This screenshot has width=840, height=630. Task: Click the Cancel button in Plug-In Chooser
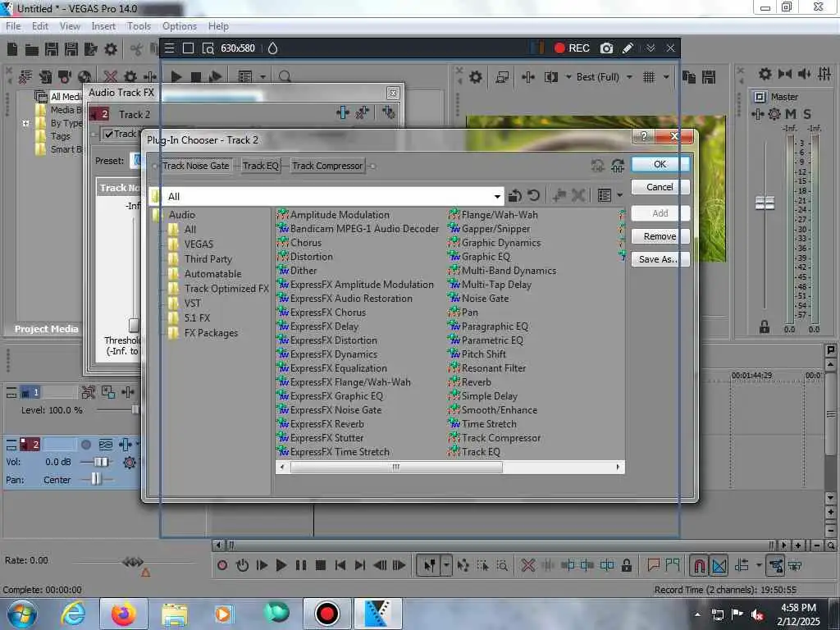point(660,187)
